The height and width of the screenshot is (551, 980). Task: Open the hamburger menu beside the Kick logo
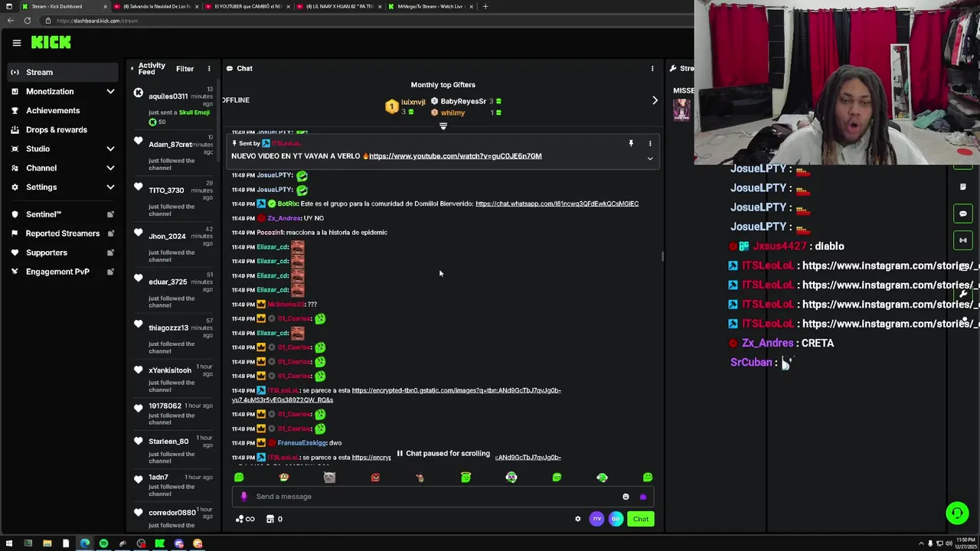(16, 43)
